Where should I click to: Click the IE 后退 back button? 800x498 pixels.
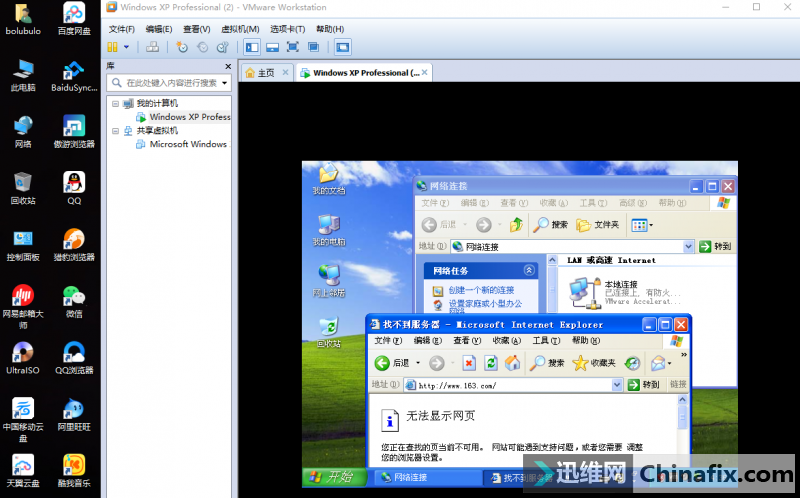392,363
